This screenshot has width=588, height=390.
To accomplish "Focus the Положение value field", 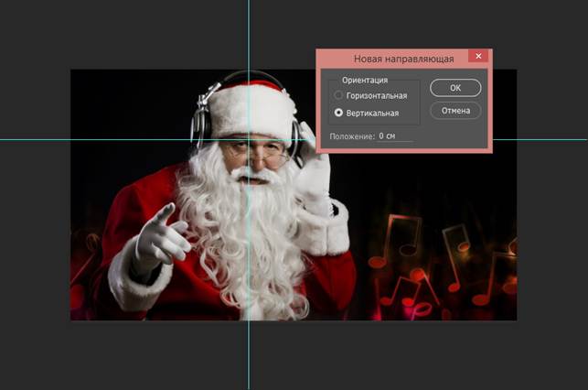I will tap(395, 135).
